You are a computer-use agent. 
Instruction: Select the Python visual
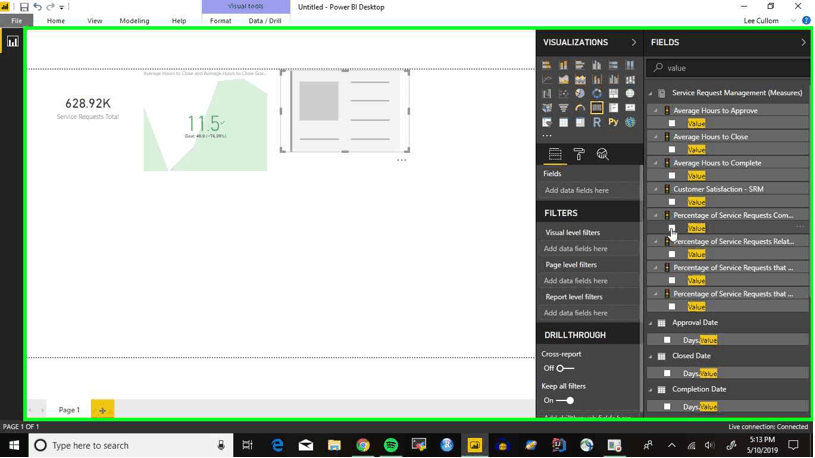(x=613, y=122)
